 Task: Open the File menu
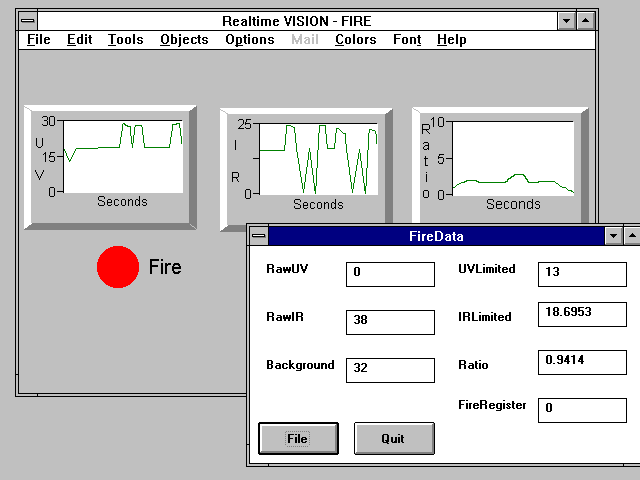point(38,40)
